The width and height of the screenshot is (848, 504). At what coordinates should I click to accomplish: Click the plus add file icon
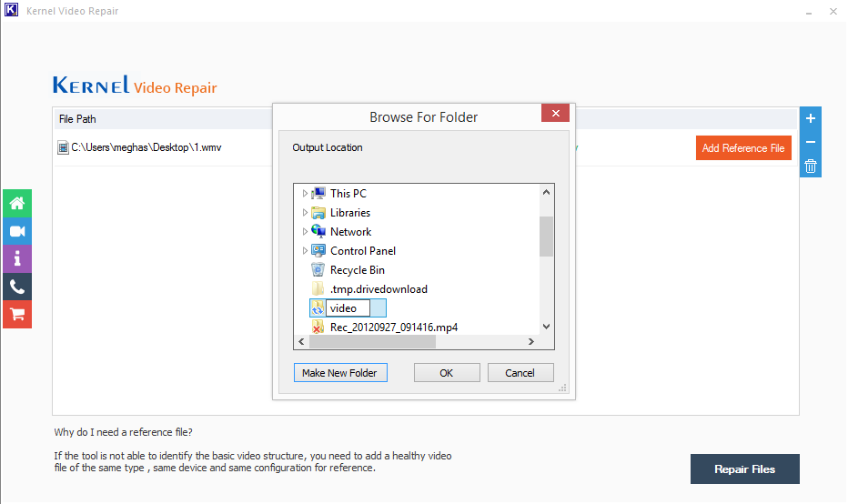pos(810,118)
